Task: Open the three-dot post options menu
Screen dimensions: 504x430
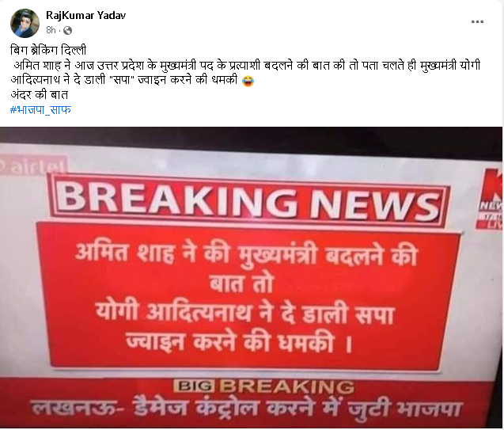Action: (x=477, y=22)
